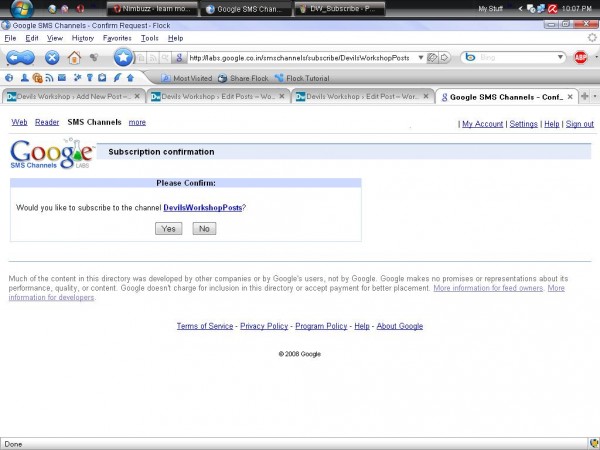Open the File menu
The height and width of the screenshot is (450, 600).
[10, 38]
